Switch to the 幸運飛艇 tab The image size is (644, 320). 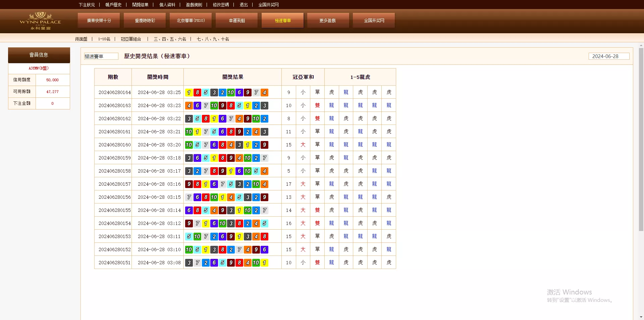point(236,20)
